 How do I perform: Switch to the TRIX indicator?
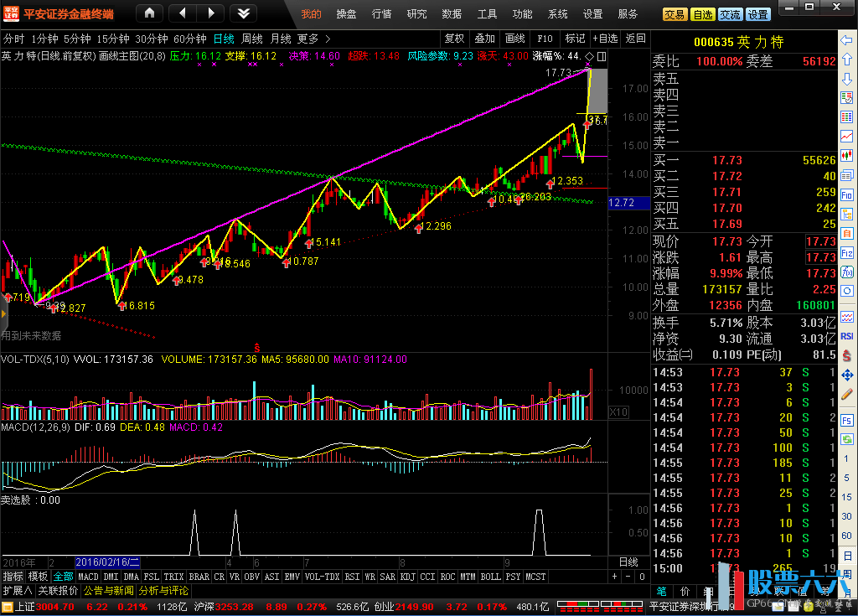point(173,577)
